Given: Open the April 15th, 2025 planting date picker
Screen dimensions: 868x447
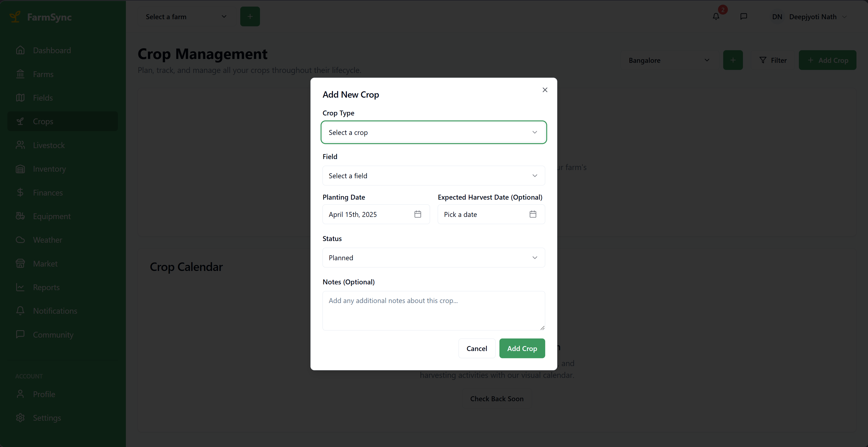Looking at the screenshot, I should (376, 214).
